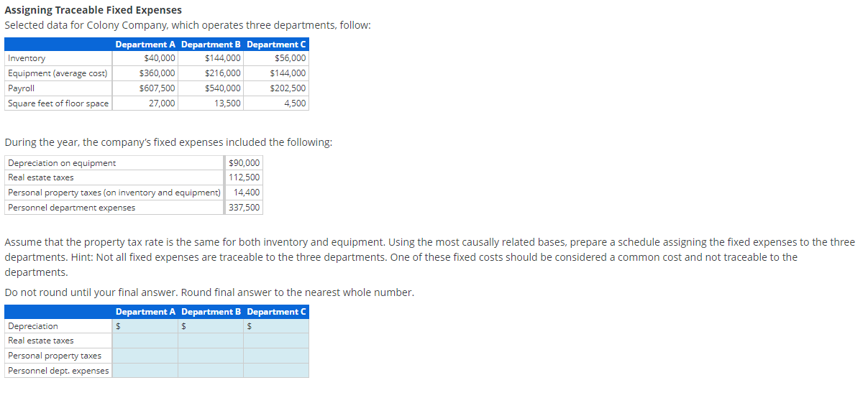Click Department B header in the data table

pyautogui.click(x=211, y=45)
